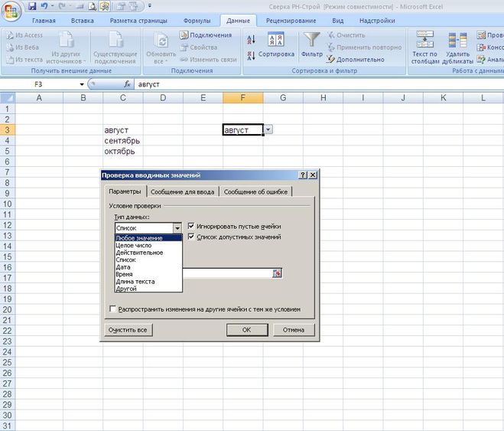
Task: Switch to Вставка ribbon tab
Action: (83, 21)
